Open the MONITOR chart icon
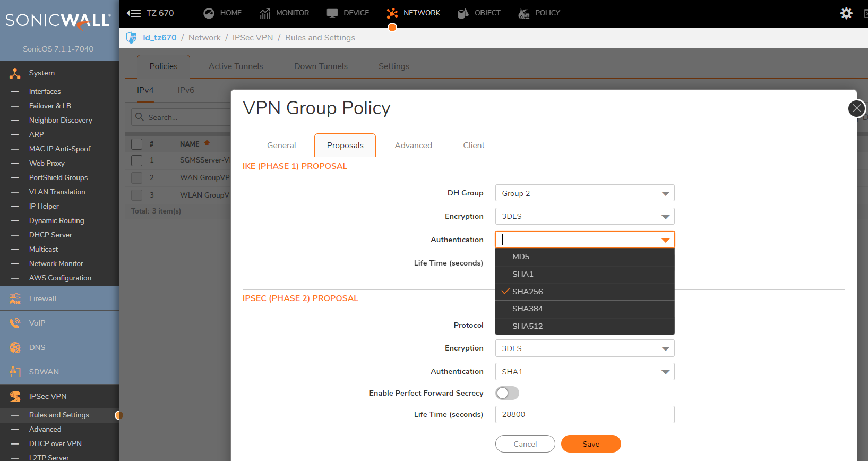The height and width of the screenshot is (461, 868). [265, 13]
